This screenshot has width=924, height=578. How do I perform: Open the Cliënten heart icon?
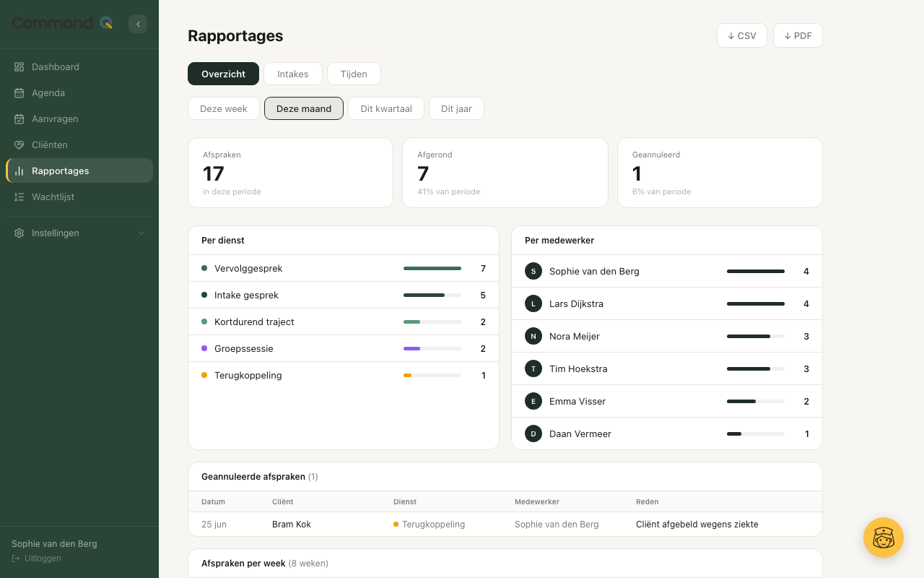coord(19,144)
